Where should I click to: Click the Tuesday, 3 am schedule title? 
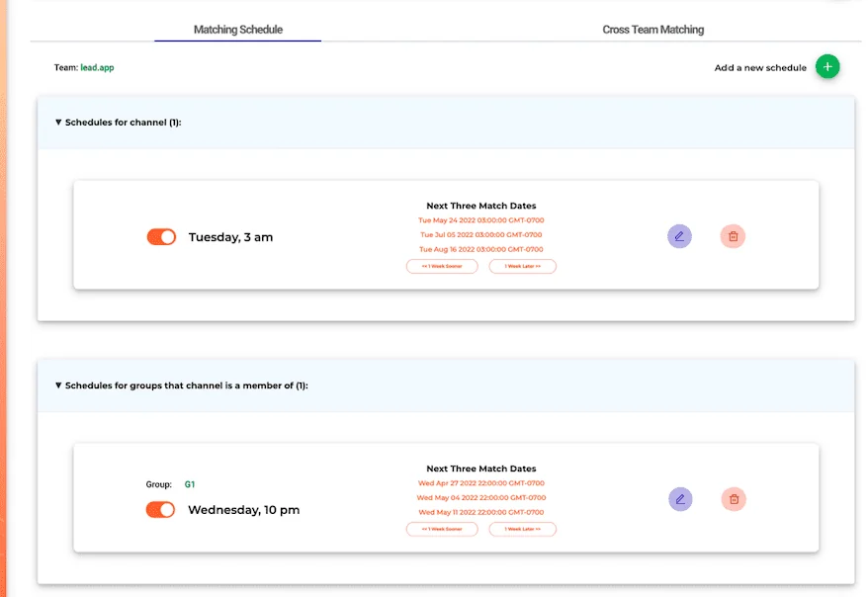point(230,237)
